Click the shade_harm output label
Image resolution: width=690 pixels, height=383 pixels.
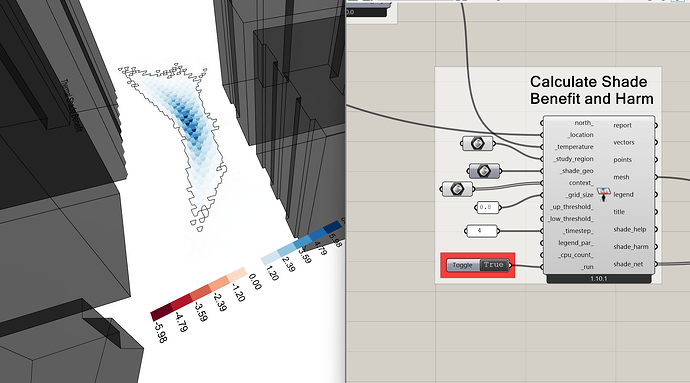pos(631,247)
